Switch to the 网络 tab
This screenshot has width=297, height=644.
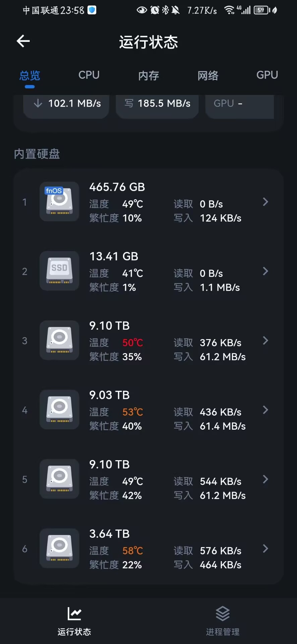point(208,75)
